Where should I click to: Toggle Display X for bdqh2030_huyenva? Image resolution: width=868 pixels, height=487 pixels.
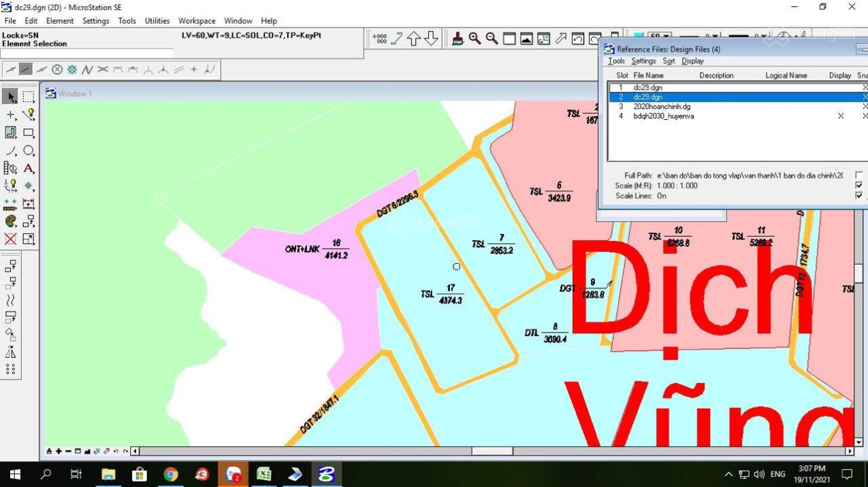841,116
